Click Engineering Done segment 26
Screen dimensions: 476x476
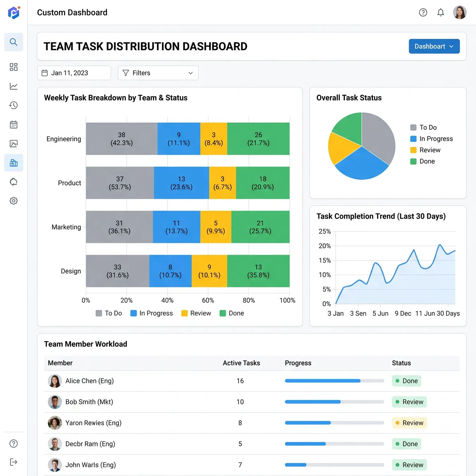coord(258,139)
